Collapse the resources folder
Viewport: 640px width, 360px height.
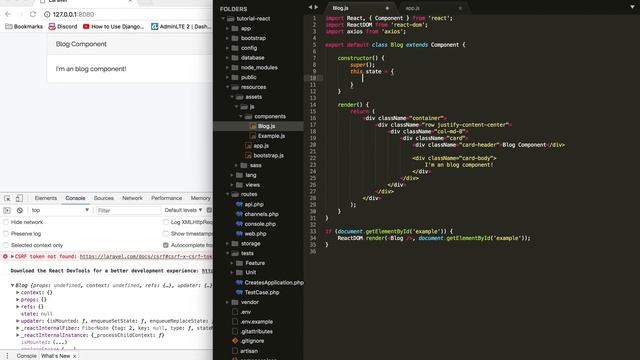pyautogui.click(x=228, y=87)
